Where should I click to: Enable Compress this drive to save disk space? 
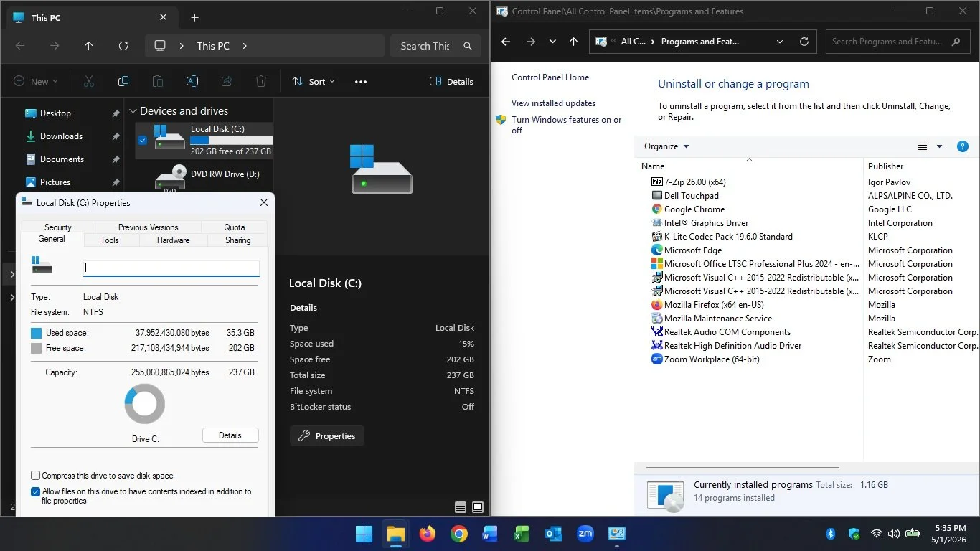pos(35,476)
